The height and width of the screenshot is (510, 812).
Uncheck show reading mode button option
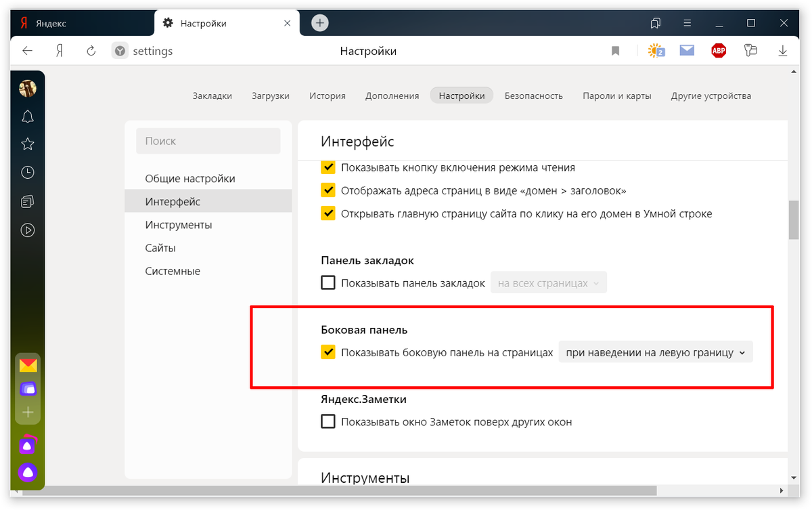pos(328,167)
